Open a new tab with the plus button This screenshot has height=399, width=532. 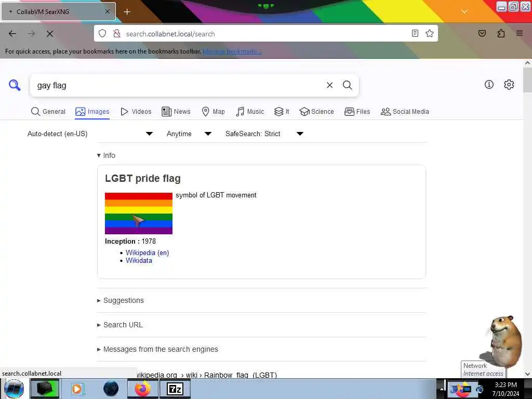tap(127, 12)
